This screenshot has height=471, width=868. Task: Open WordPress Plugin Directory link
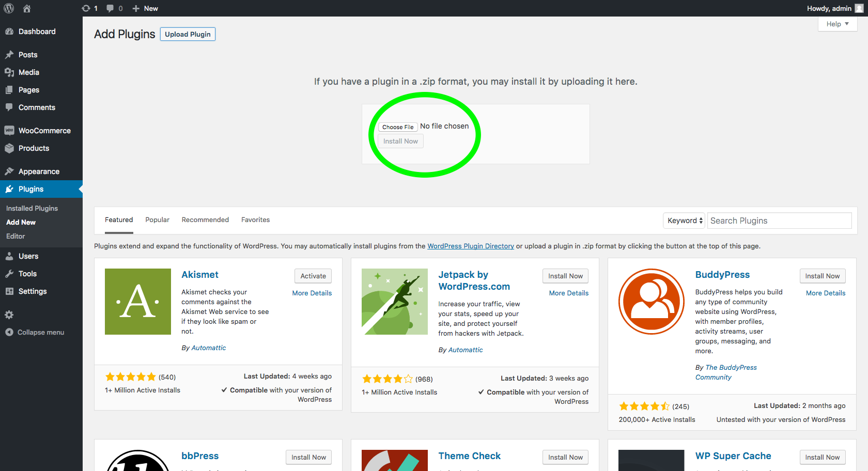471,246
